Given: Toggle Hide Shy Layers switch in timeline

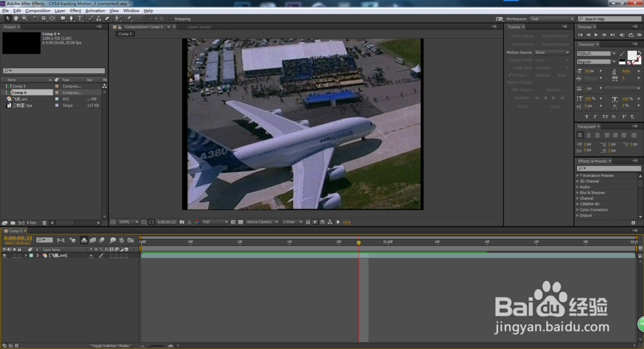Looking at the screenshot, I should [x=84, y=240].
